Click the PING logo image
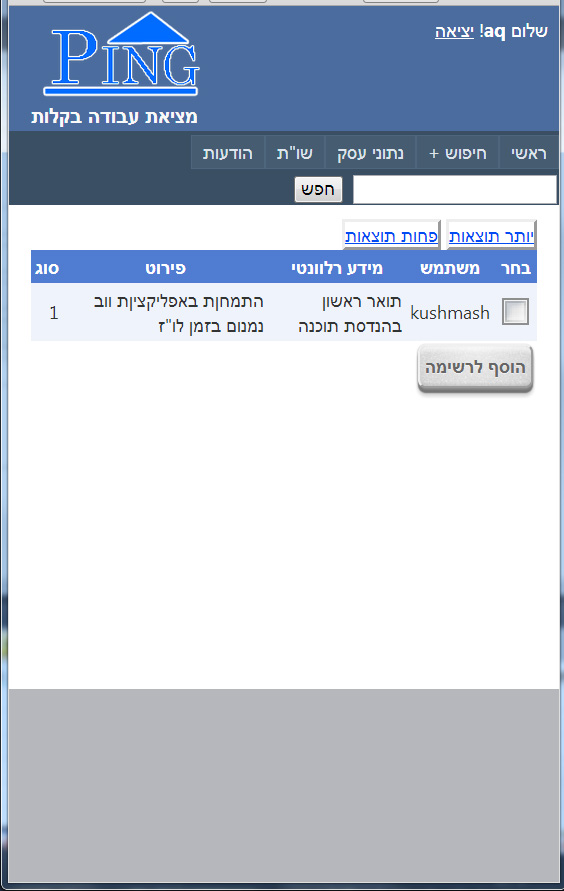 point(121,54)
